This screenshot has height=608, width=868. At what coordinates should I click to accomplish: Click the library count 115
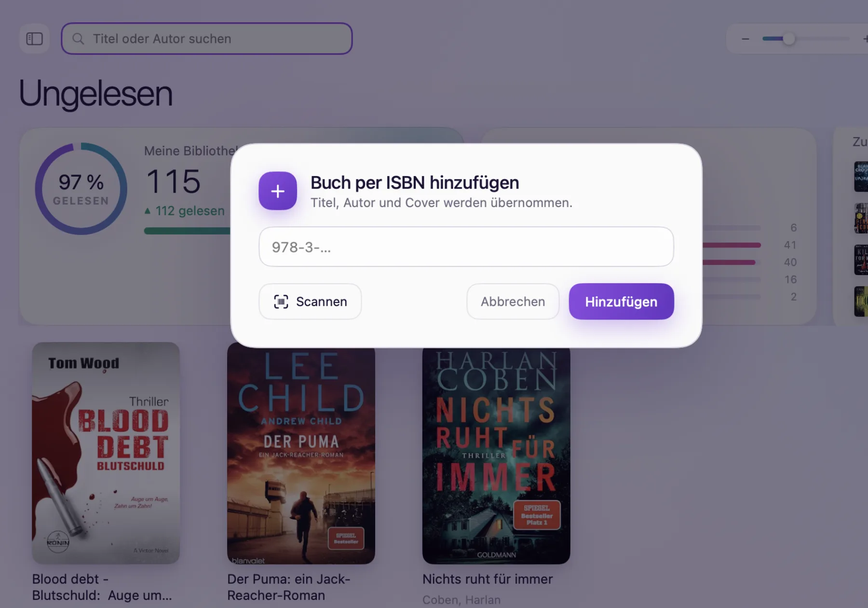(x=173, y=181)
